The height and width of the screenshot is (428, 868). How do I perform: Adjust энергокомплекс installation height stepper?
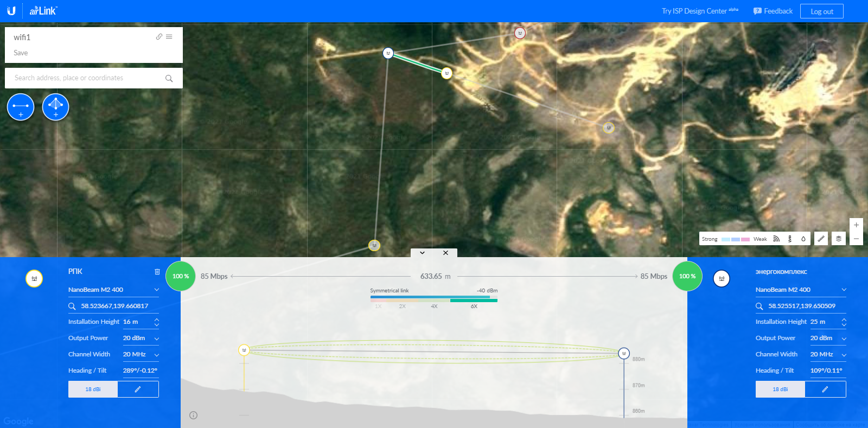point(844,322)
